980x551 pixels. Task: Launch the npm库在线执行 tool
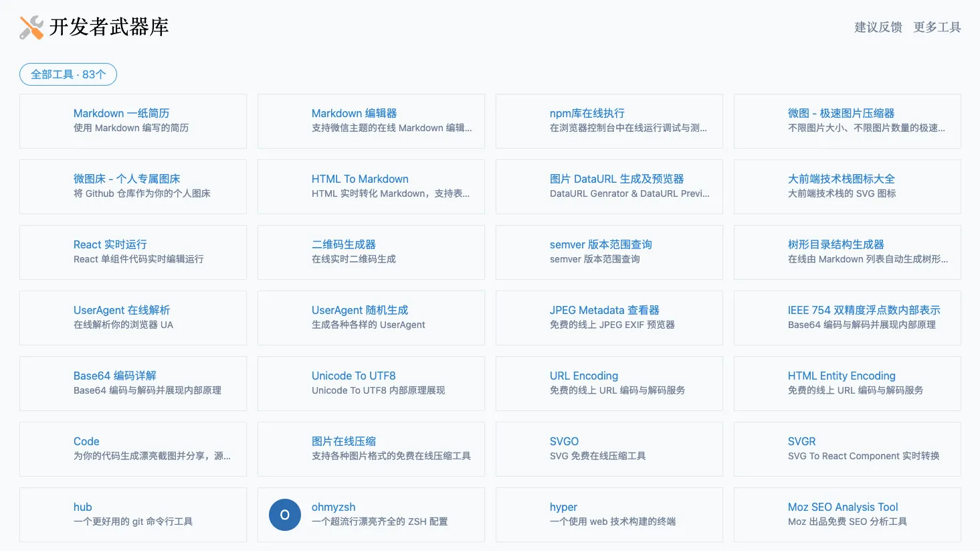[x=587, y=113]
